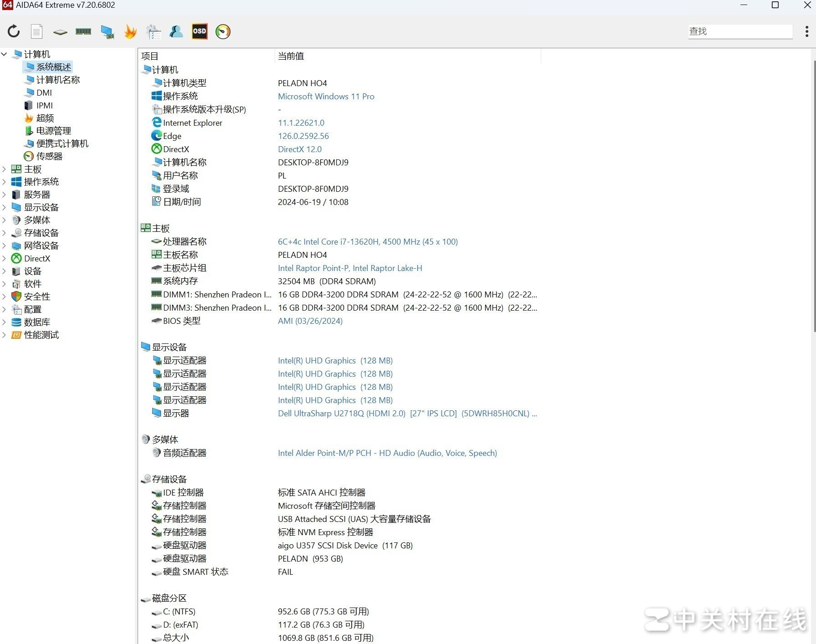Select the 日期/时间 row
Screen dimensions: 816x644
click(339, 202)
